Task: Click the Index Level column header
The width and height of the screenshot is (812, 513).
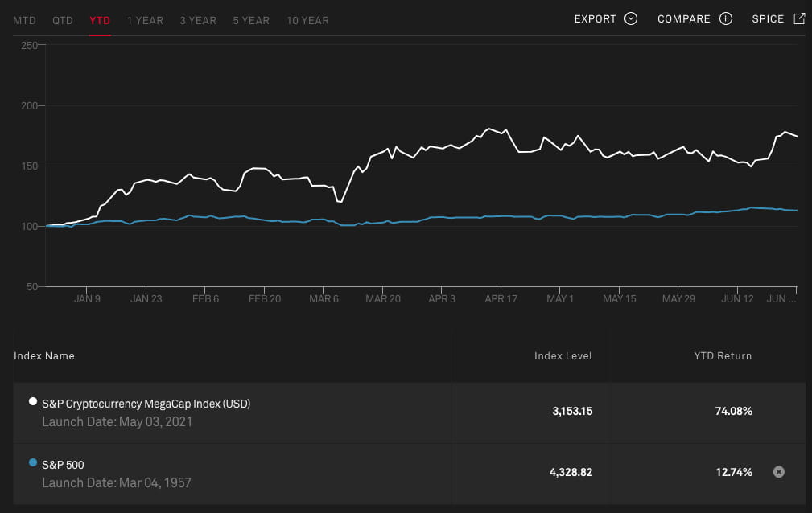Action: 563,355
